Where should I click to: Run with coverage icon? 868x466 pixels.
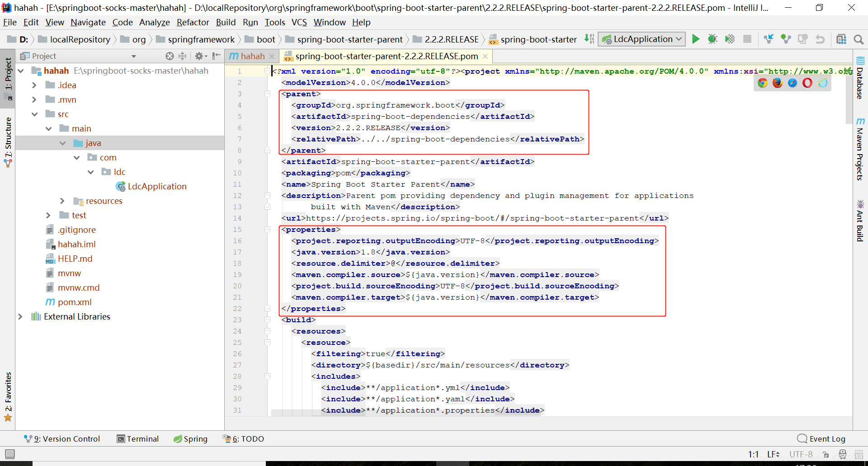coord(730,39)
